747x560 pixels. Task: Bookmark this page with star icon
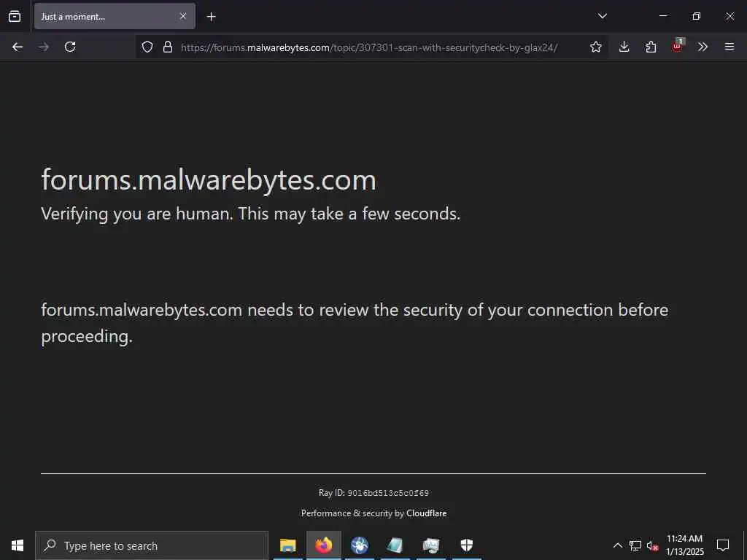pyautogui.click(x=595, y=47)
